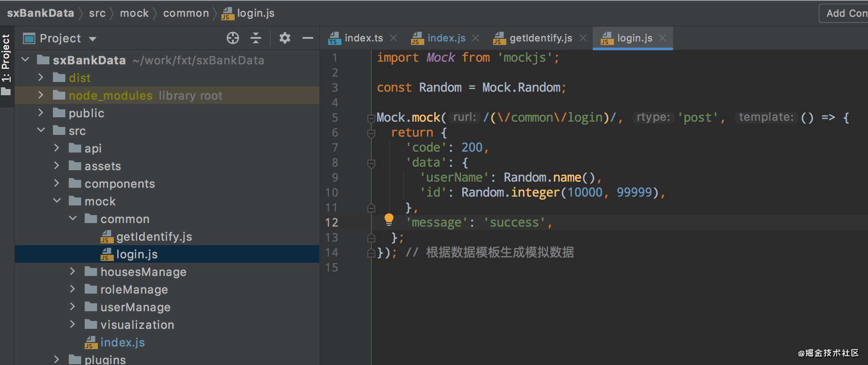Fold the return block at line 6

pyautogui.click(x=371, y=133)
